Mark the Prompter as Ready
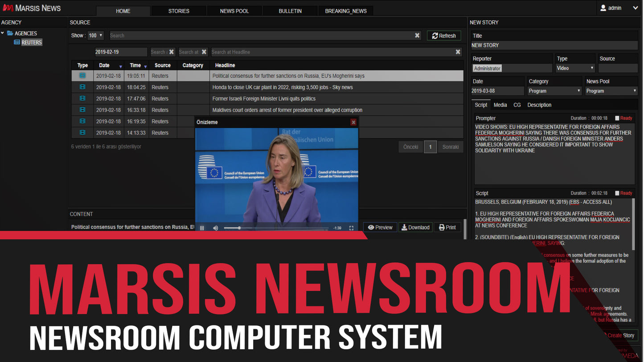 point(617,118)
